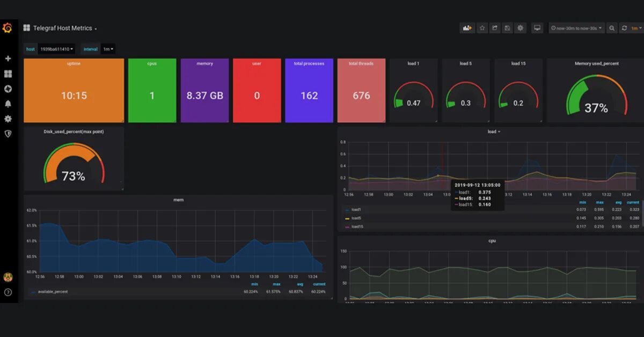644x337 pixels.
Task: Click the Add panel icon
Action: click(x=467, y=28)
